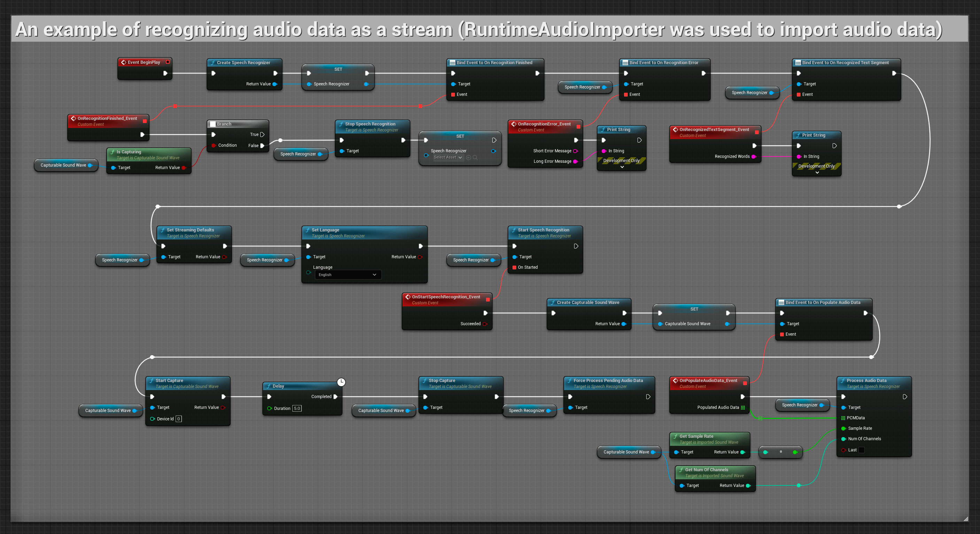Select the Force Process Pending Audio Data node title

pyautogui.click(x=608, y=381)
